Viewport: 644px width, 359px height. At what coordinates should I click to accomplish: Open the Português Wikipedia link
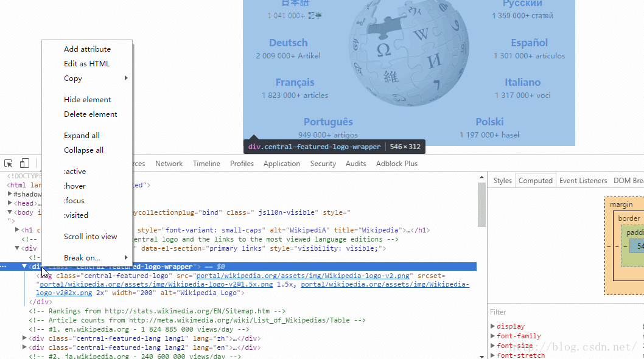click(x=328, y=122)
